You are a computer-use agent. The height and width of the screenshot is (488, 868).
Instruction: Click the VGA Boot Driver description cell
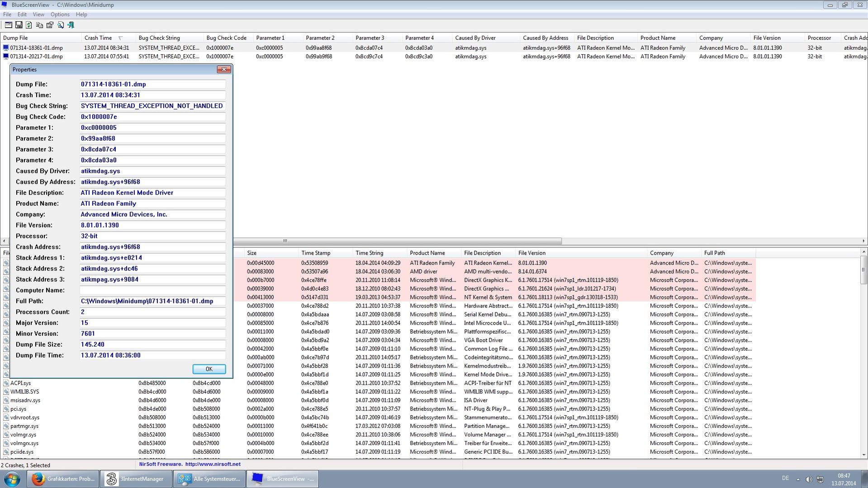tap(484, 340)
